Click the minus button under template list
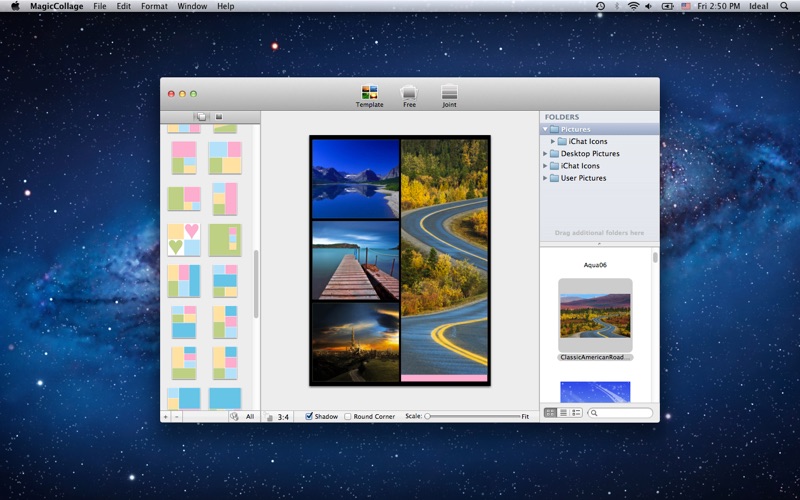Viewport: 800px width, 500px height. (176, 416)
